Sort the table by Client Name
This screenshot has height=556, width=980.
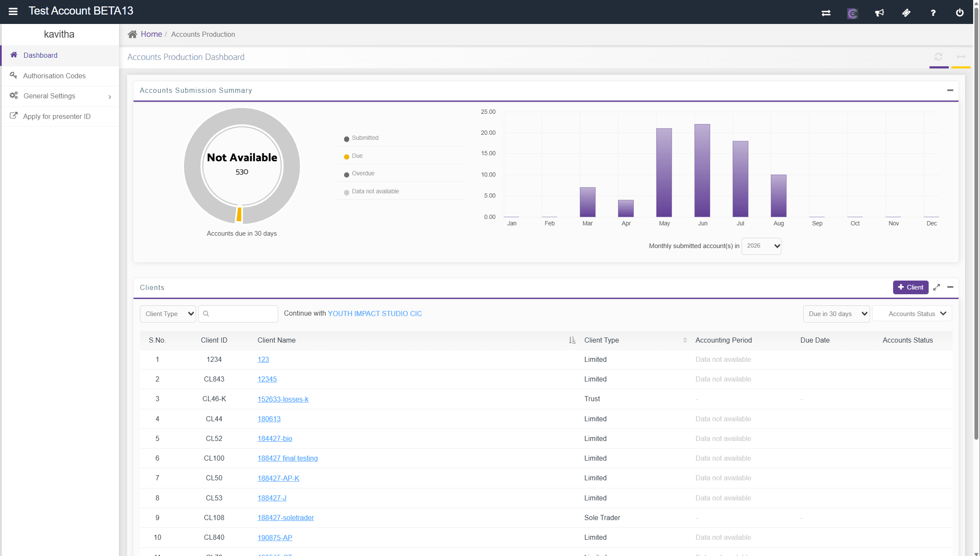point(572,340)
